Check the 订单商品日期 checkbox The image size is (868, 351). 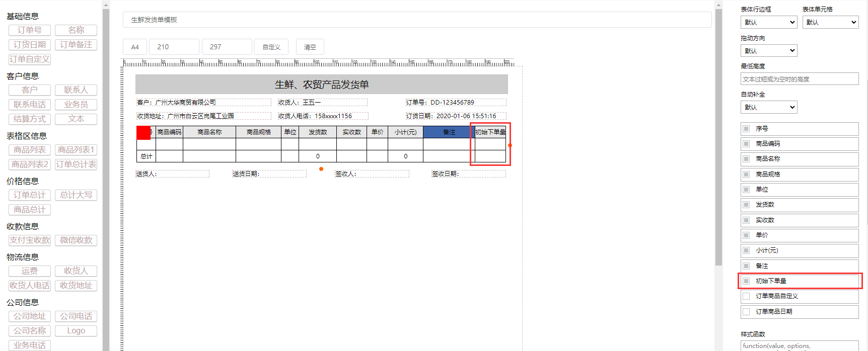(x=746, y=312)
